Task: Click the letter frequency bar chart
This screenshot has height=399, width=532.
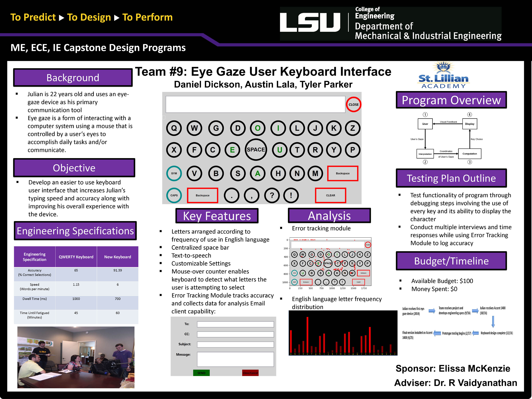Action: pos(343,333)
